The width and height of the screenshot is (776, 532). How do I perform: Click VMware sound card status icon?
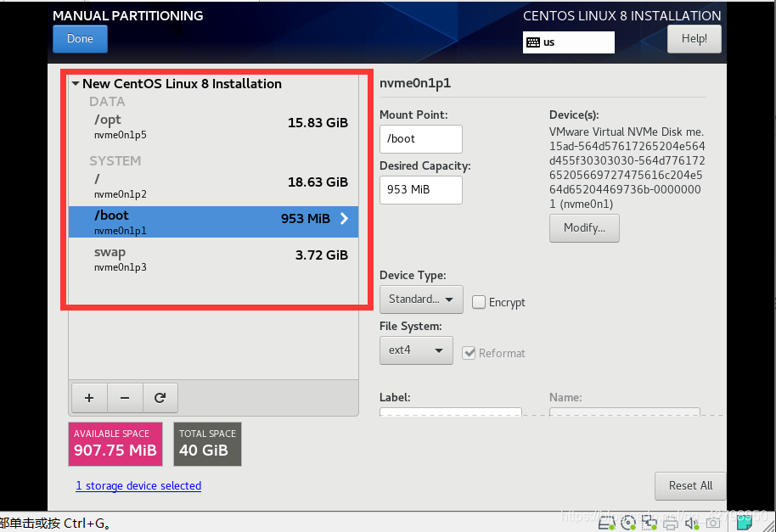pyautogui.click(x=691, y=524)
